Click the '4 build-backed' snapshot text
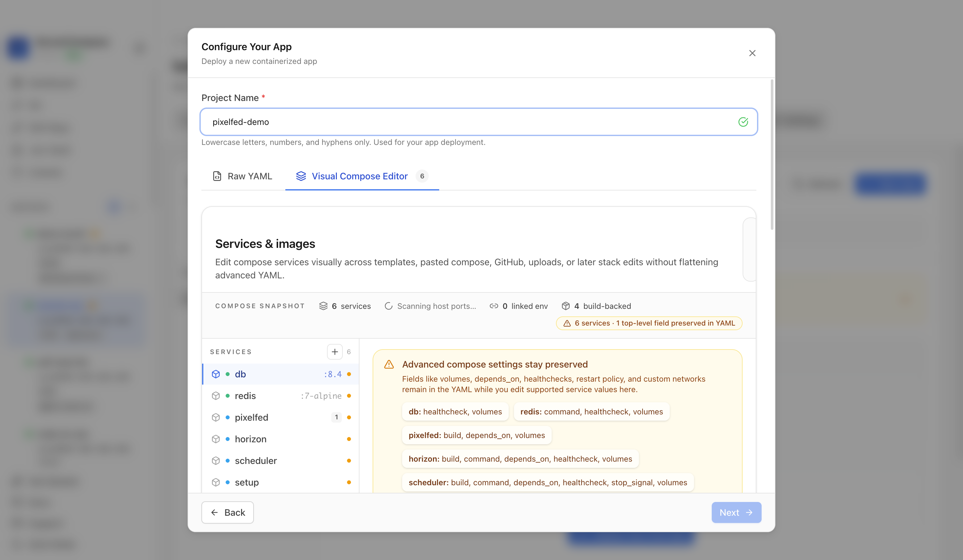 point(603,306)
